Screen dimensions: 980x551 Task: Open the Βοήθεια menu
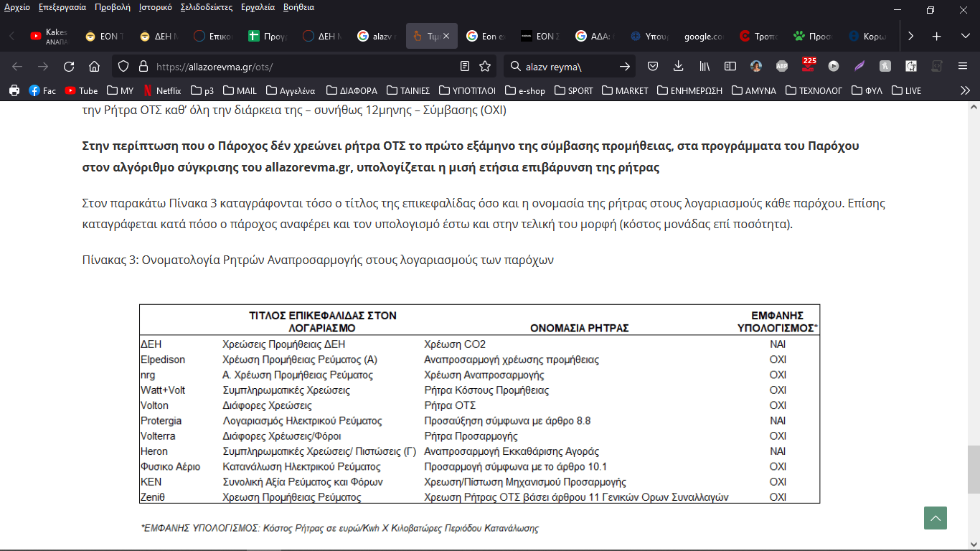(298, 7)
